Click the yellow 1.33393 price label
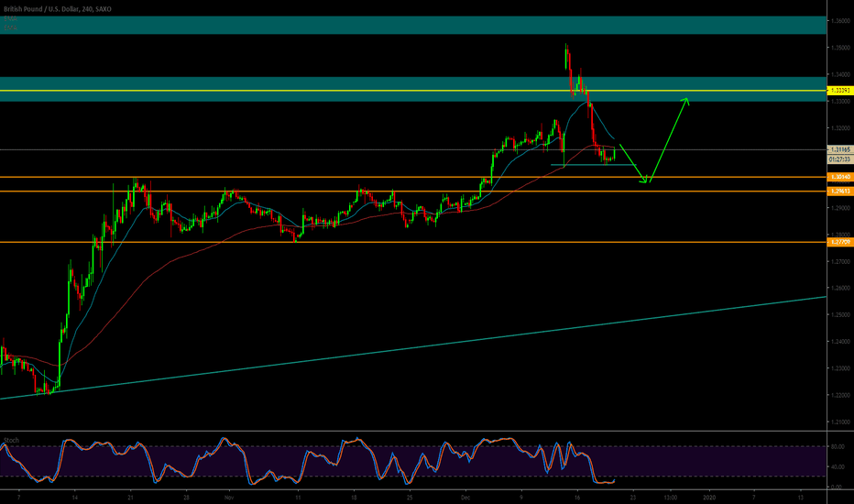Screen dimensions: 854x504 (x=838, y=91)
